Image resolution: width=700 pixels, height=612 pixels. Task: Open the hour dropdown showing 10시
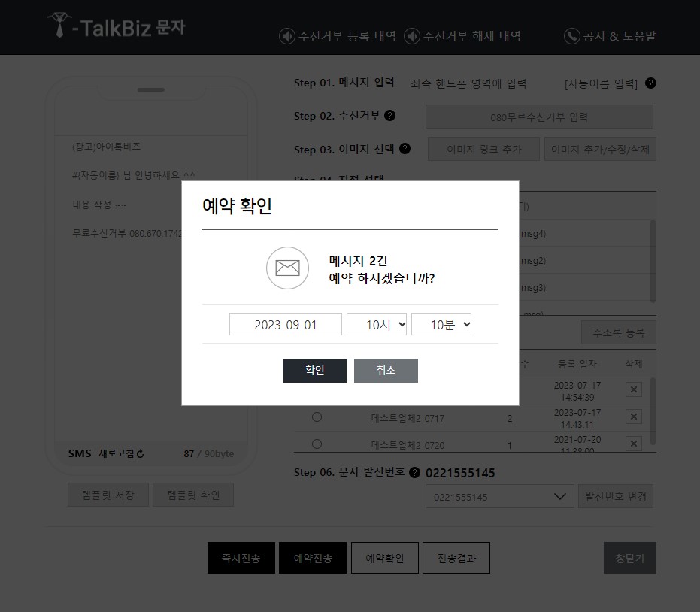[376, 324]
